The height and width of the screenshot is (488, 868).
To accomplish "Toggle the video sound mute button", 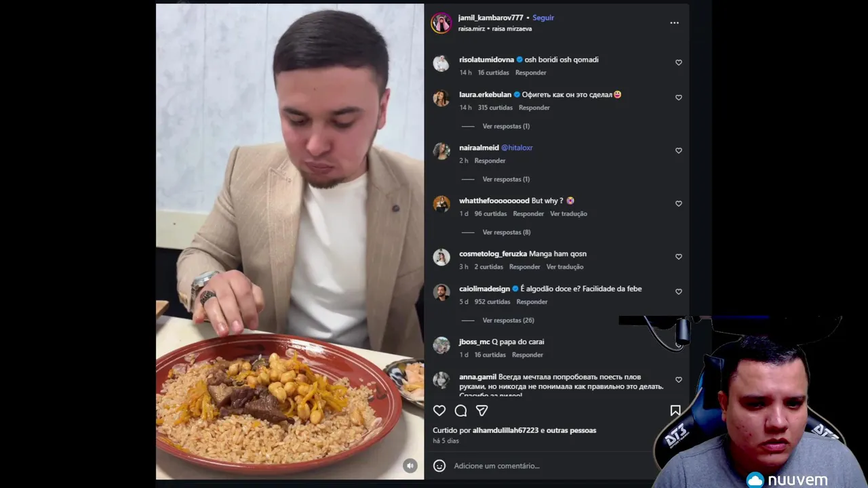I will (x=410, y=466).
